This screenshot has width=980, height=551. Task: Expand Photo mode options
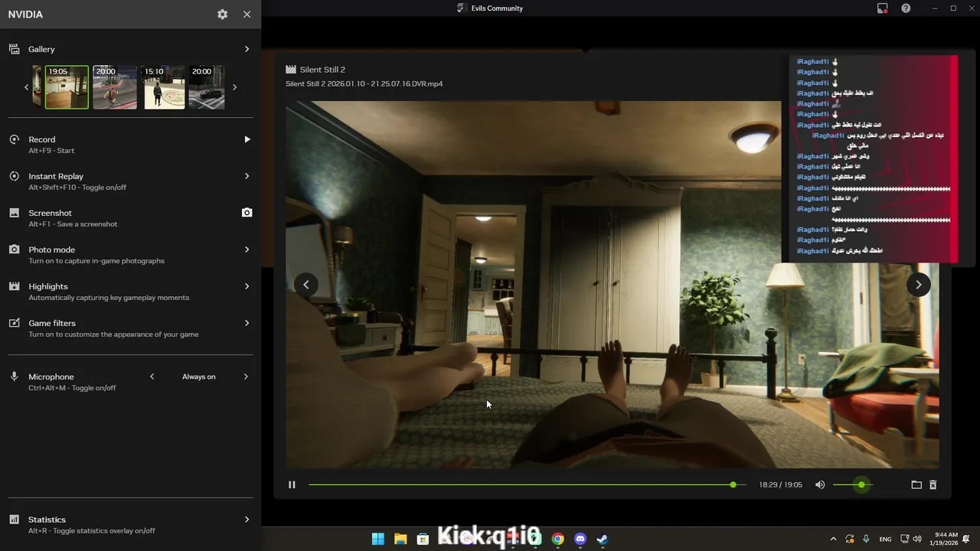tap(247, 249)
